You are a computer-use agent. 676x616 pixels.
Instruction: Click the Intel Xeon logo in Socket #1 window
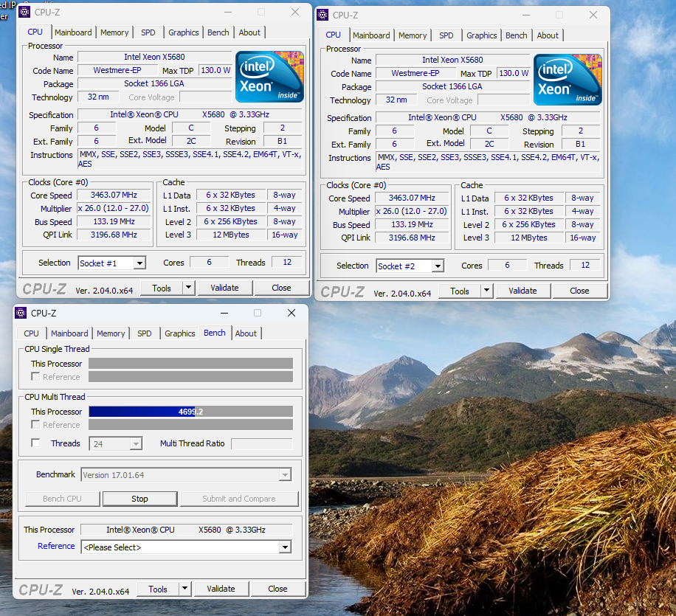point(270,77)
